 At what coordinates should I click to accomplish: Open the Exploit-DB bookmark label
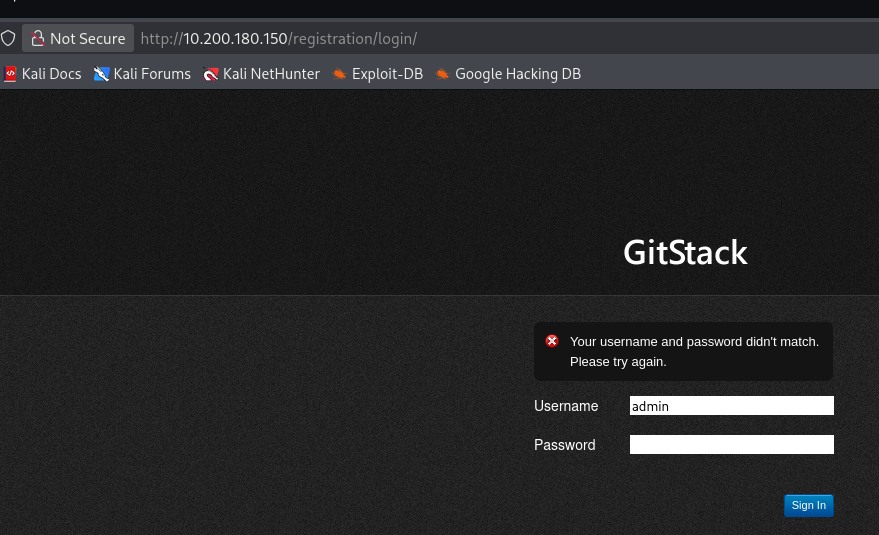(387, 74)
